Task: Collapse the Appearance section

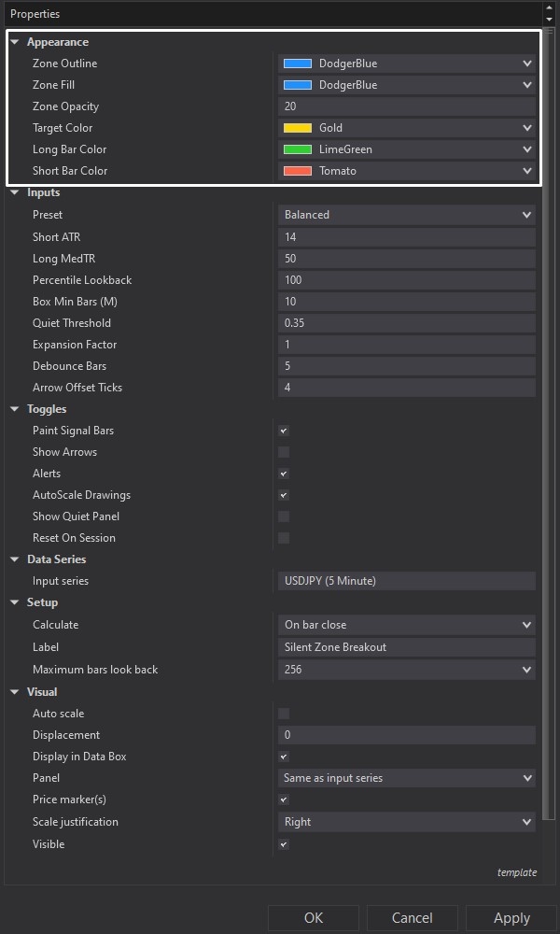Action: tap(15, 42)
